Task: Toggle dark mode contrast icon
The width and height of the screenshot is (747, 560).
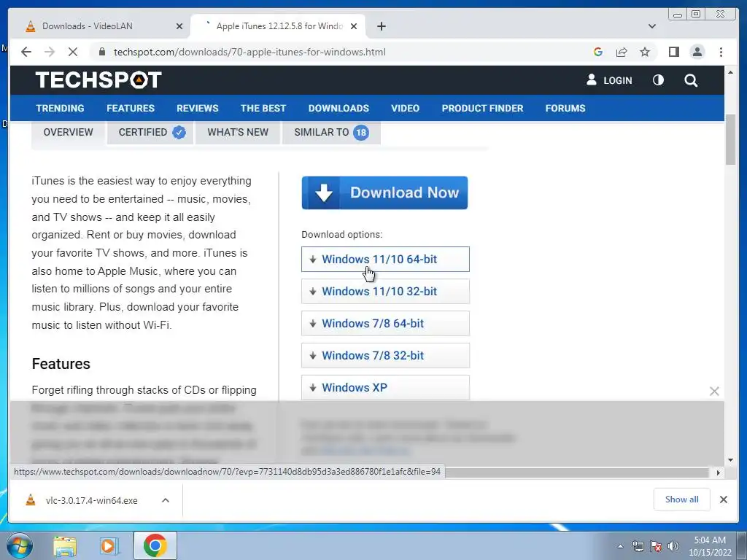Action: [x=658, y=80]
